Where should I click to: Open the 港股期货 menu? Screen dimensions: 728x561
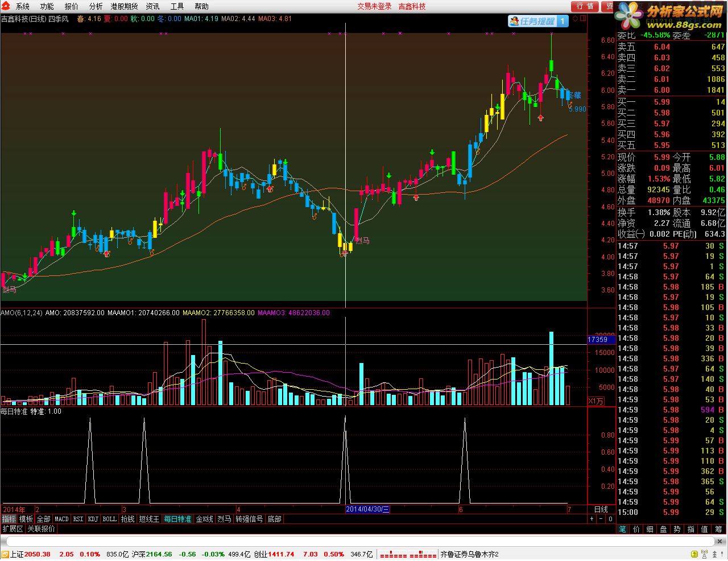[124, 6]
